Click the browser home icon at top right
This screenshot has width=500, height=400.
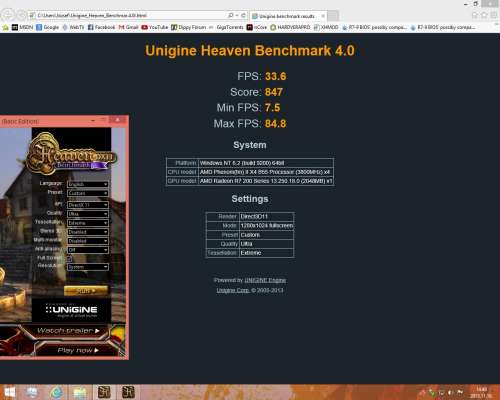(475, 15)
